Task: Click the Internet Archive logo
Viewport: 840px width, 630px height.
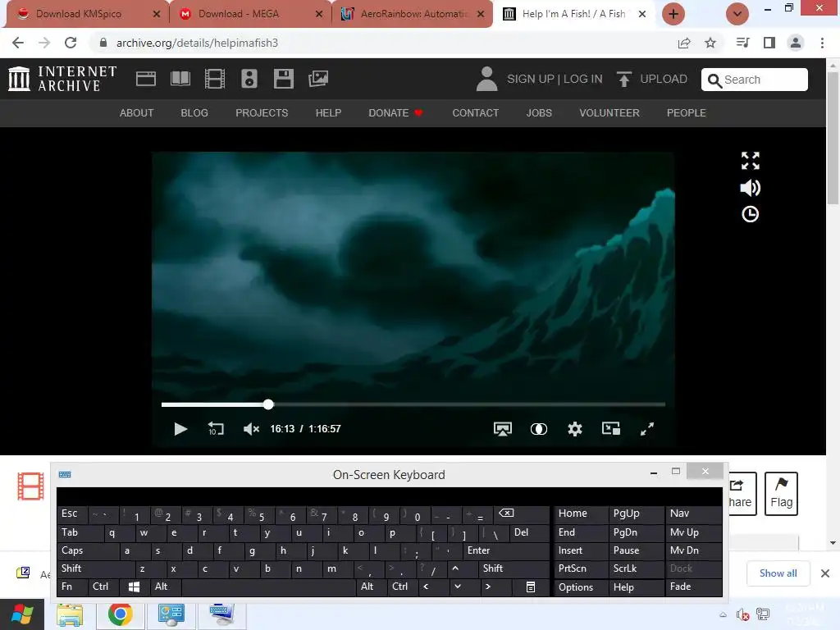Action: (62, 79)
